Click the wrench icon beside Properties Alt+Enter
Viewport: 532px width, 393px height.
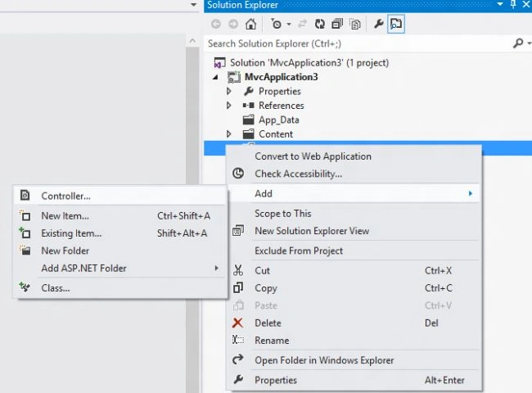click(238, 380)
